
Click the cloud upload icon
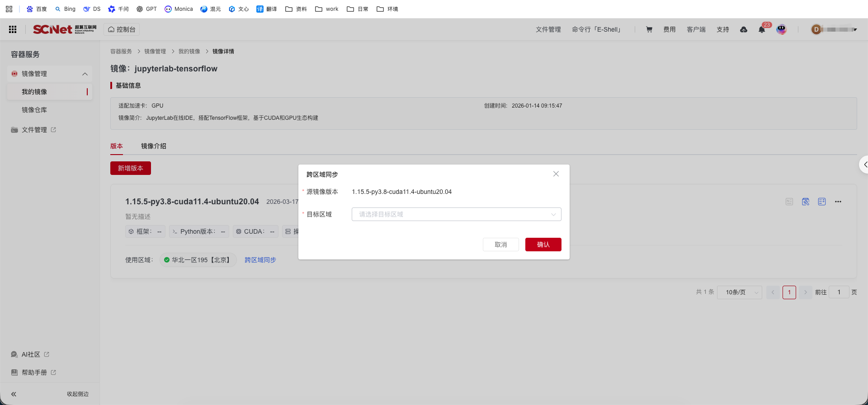point(744,29)
